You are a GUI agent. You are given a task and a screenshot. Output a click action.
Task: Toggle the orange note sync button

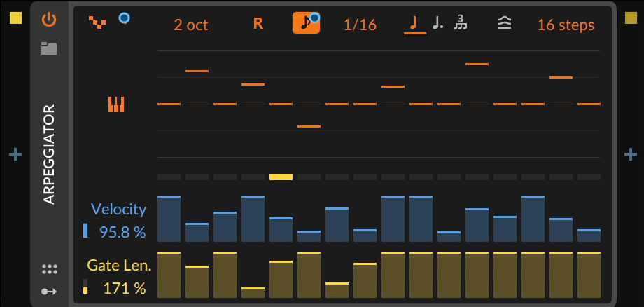coord(306,23)
